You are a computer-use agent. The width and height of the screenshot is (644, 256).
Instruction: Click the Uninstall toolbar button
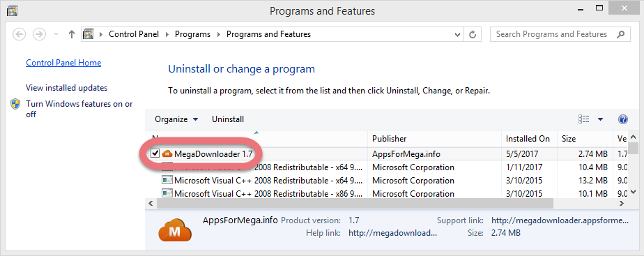pyautogui.click(x=228, y=119)
